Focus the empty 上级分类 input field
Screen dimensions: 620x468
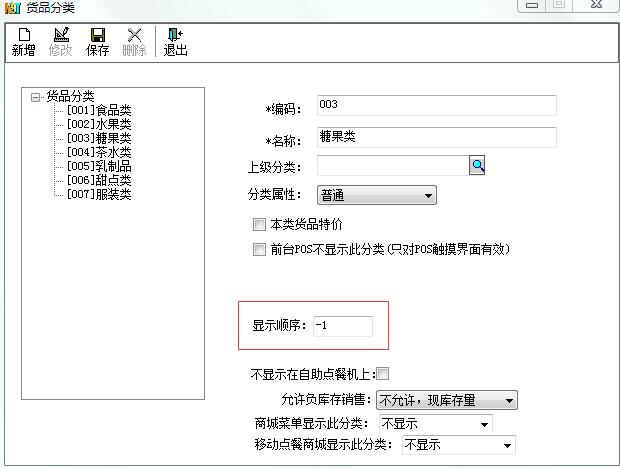point(393,165)
